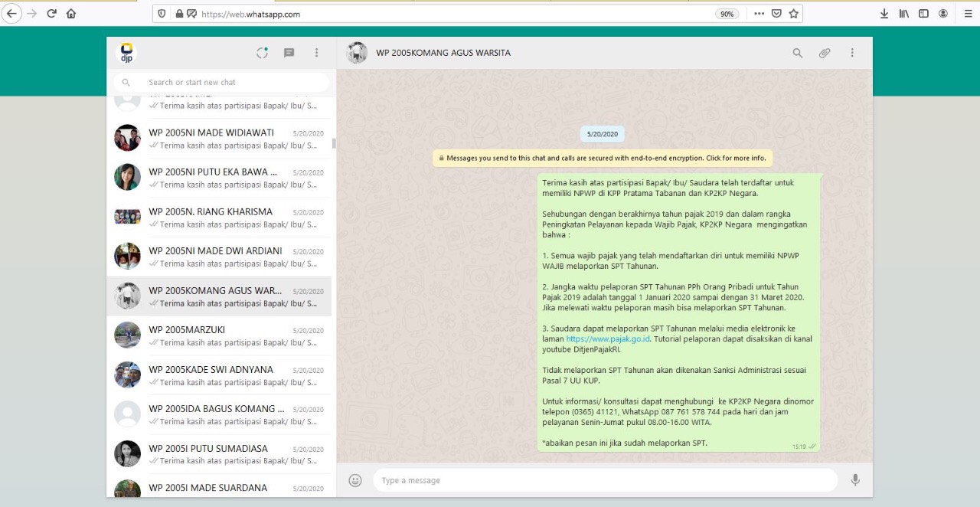Viewport: 980px width, 507px height.
Task: Click the Firefox reload page button
Action: pos(52,14)
